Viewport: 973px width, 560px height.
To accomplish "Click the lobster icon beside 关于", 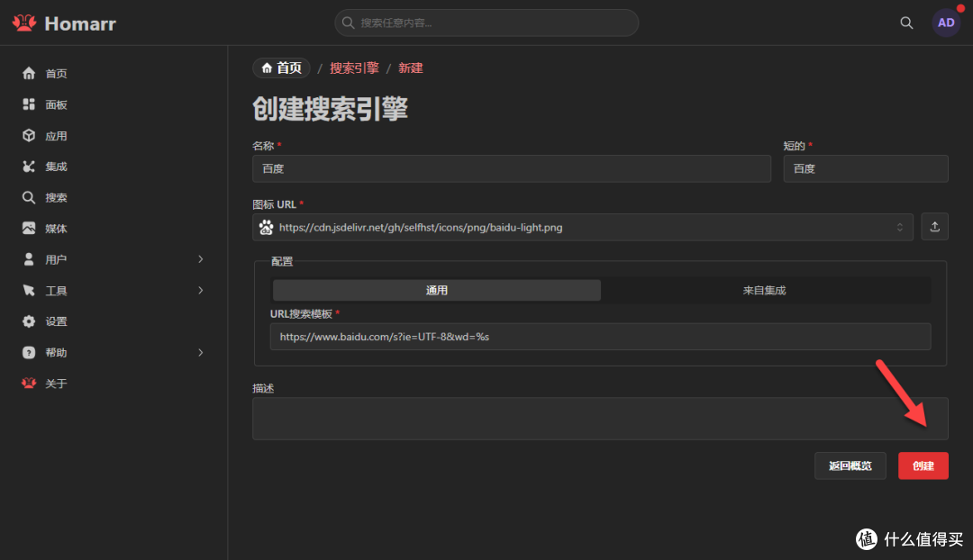I will click(29, 384).
